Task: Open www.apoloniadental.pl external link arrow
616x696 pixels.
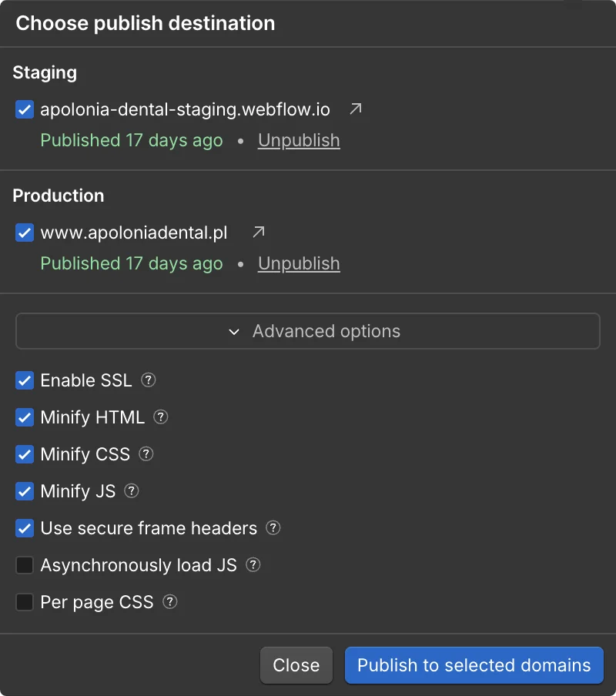Action: 259,232
